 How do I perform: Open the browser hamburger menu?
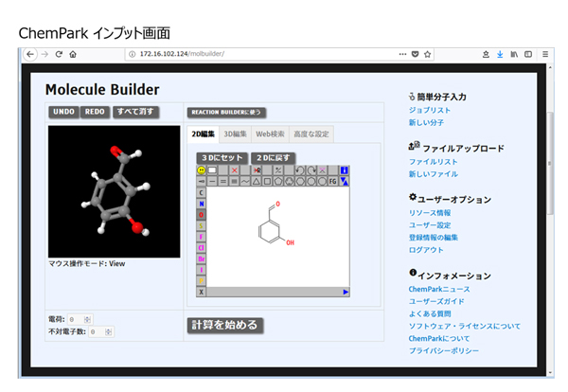coord(545,54)
